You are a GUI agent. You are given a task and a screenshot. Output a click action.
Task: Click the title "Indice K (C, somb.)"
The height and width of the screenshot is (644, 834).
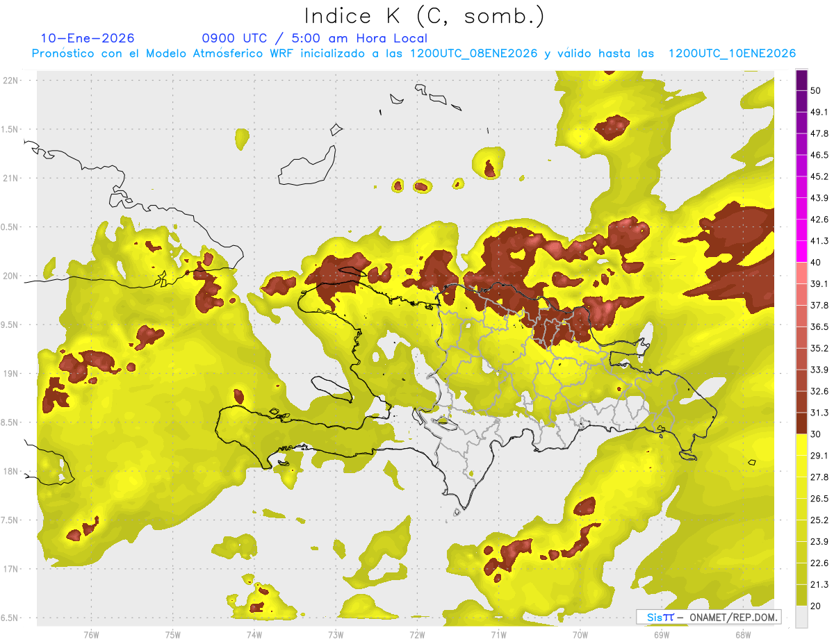click(425, 17)
